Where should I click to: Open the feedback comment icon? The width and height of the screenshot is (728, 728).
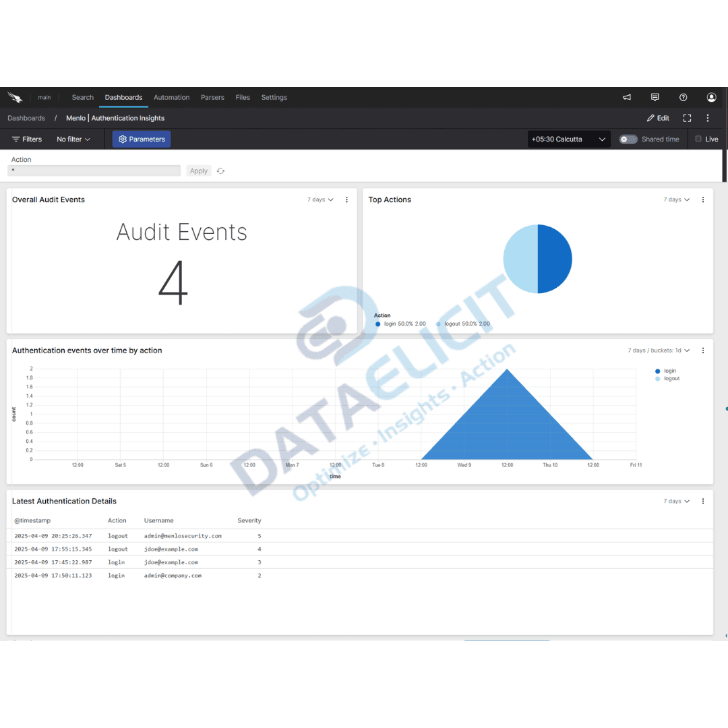click(655, 97)
